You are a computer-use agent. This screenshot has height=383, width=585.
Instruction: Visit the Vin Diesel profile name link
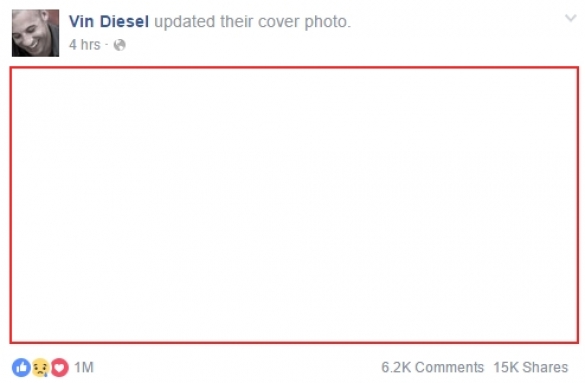click(109, 22)
